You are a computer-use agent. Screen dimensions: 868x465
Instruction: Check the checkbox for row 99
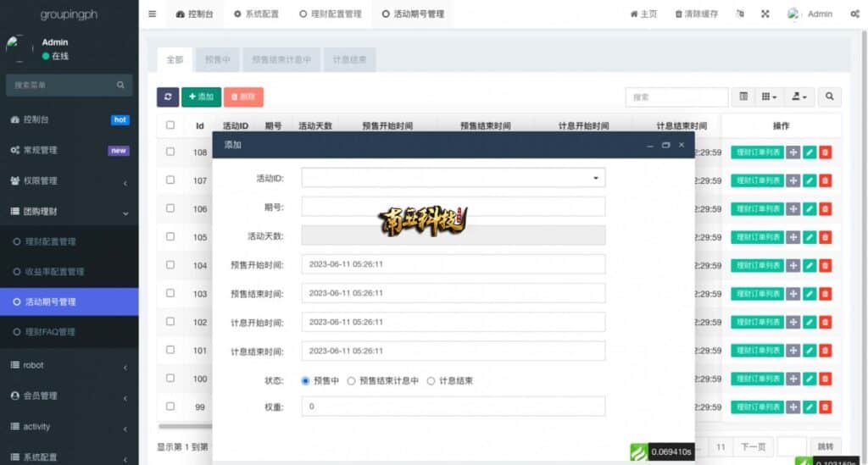[x=170, y=407]
